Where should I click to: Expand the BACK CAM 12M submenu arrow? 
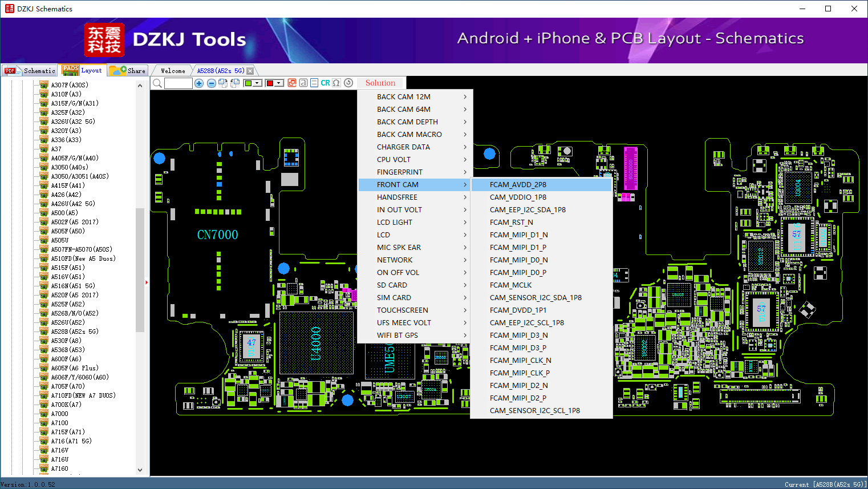pyautogui.click(x=465, y=97)
